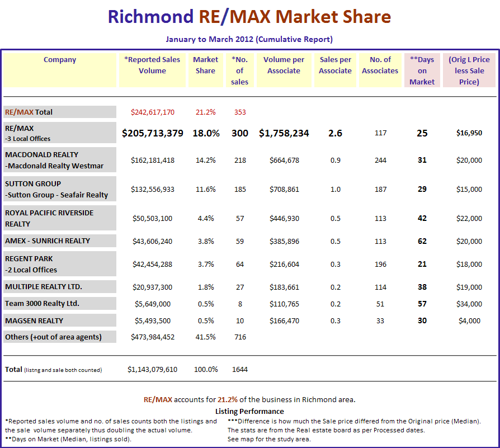Click the bold $205,713,379 sales volume
This screenshot has height=448, width=500.
coord(153,133)
